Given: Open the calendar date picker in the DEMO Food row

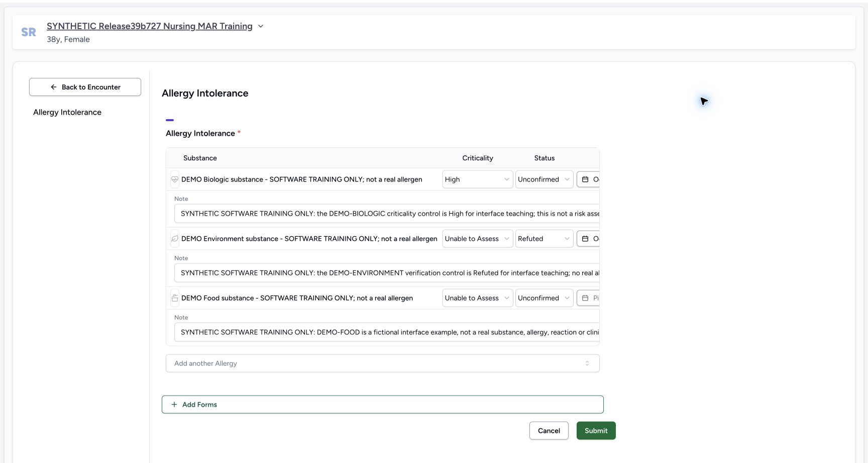Looking at the screenshot, I should (588, 298).
